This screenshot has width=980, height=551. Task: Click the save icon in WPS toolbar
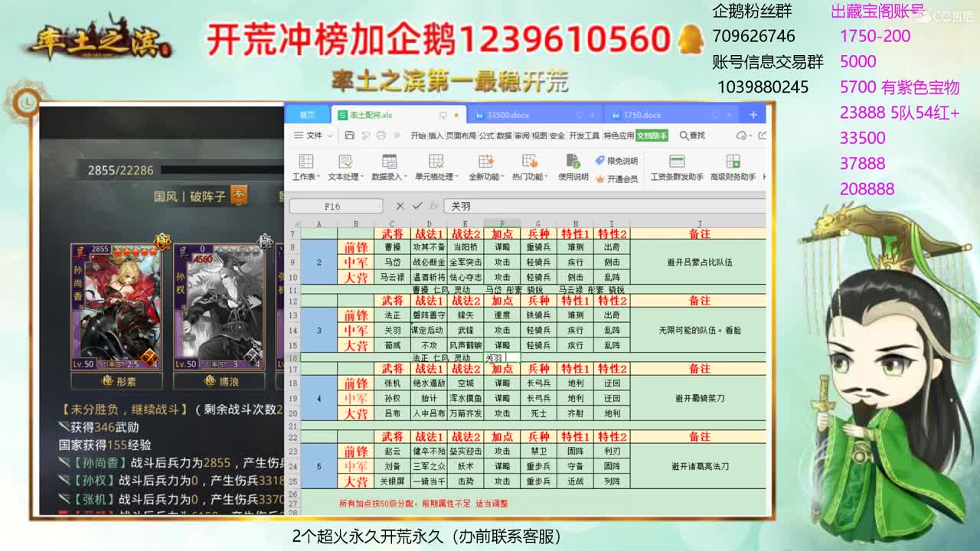click(x=349, y=135)
